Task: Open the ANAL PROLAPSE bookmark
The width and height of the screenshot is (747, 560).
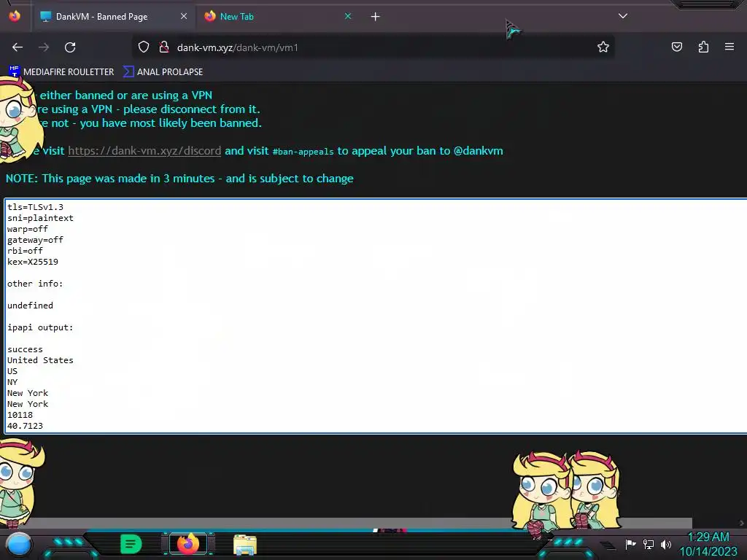Action: (x=163, y=72)
